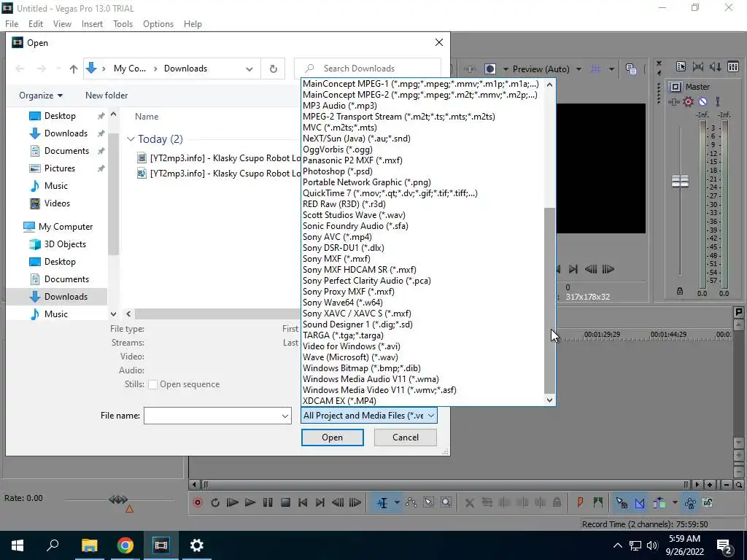Click the Insert Region icon

tap(597, 502)
